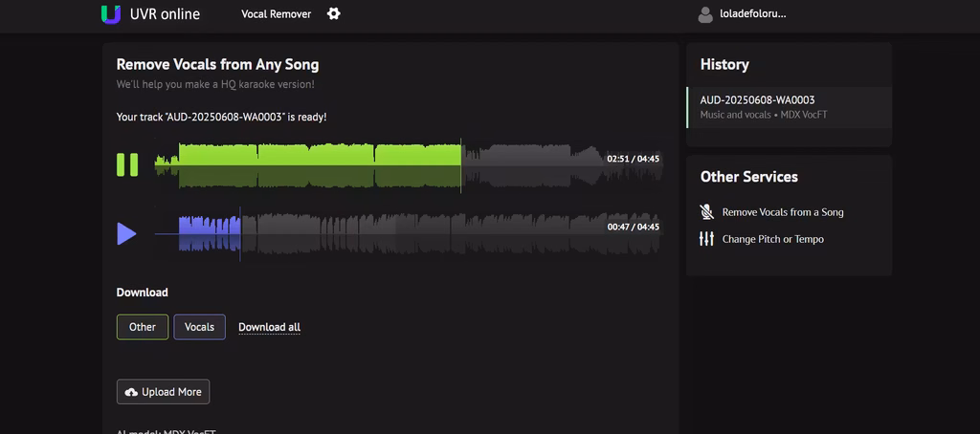Pause the green instrumental track

[127, 164]
